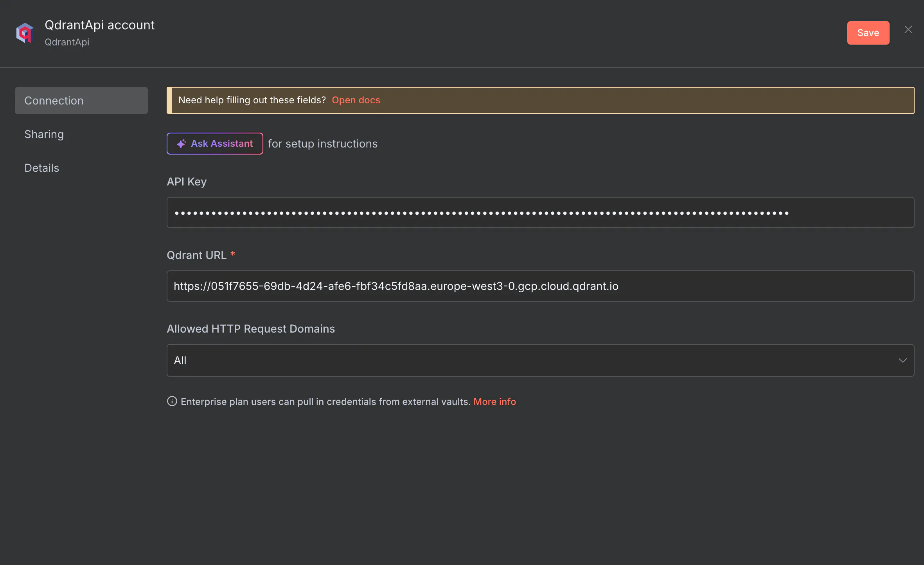Follow the More info link
This screenshot has width=924, height=565.
pos(494,402)
